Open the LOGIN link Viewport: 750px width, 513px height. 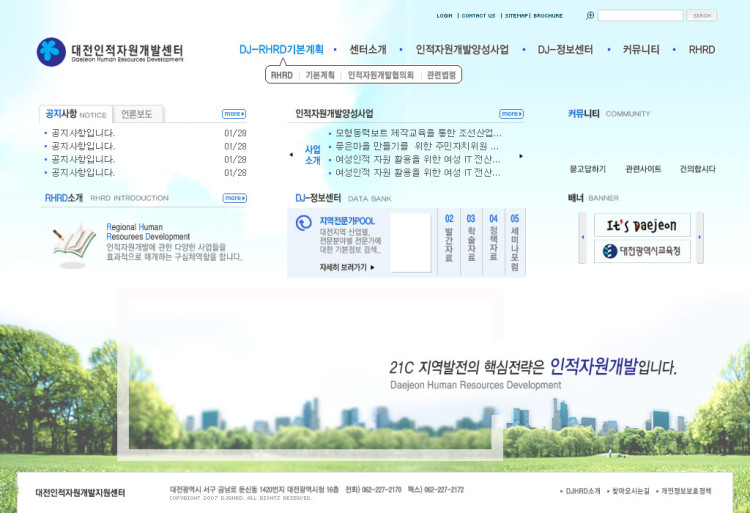(444, 16)
